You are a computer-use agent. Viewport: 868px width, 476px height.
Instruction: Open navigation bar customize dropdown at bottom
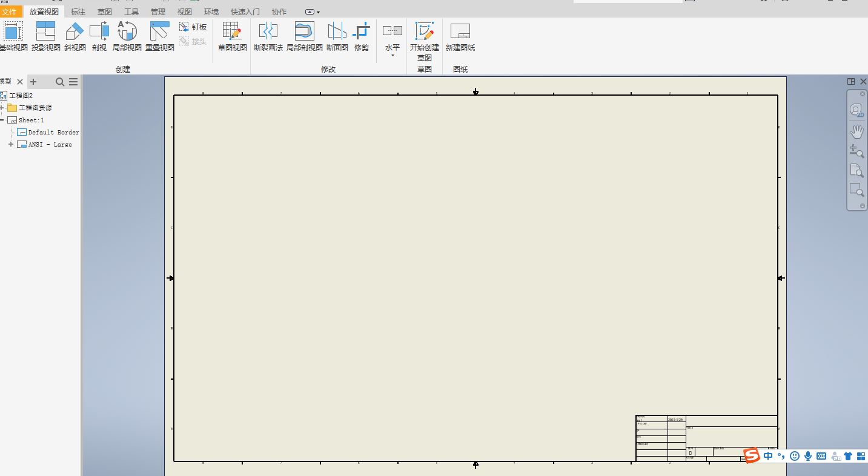863,207
